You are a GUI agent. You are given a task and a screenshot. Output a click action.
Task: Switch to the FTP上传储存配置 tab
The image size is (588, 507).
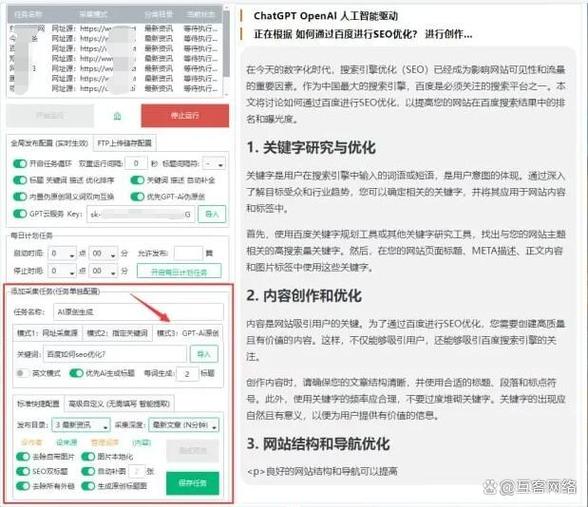[124, 143]
